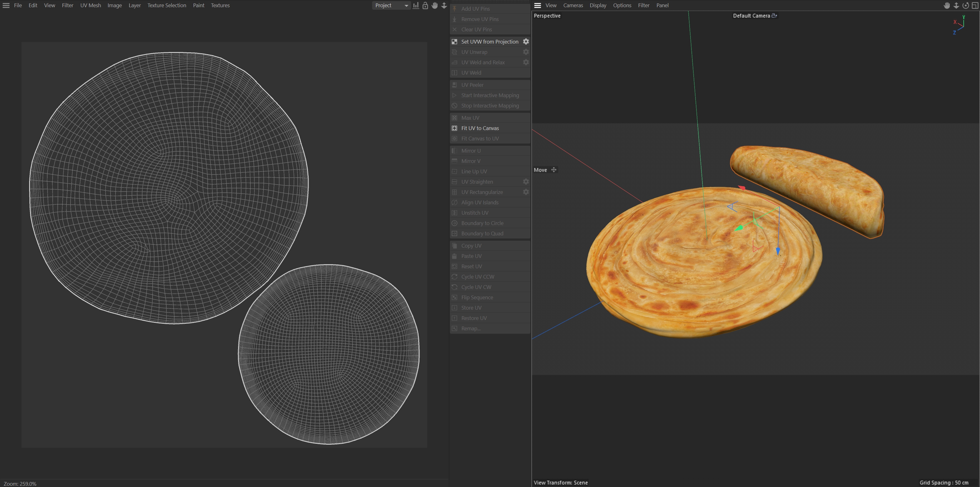Open the Texture Selection menu
Screen dimensions: 980x487
[x=167, y=5]
